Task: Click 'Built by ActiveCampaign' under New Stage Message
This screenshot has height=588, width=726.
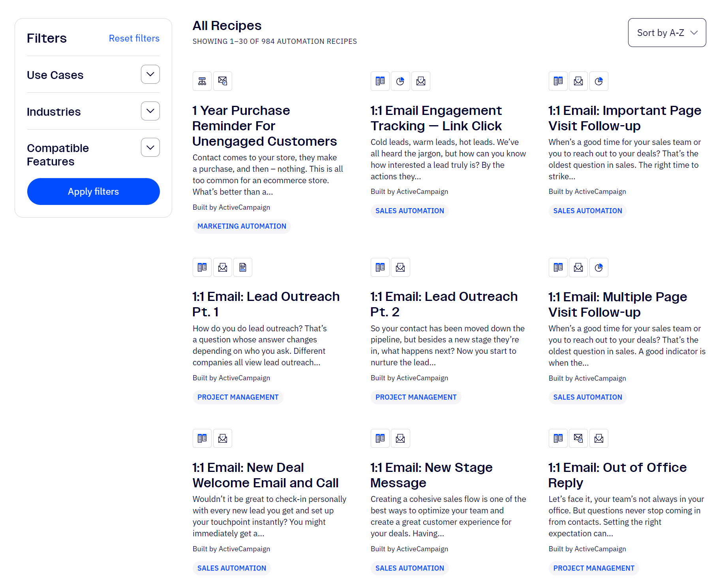Action: click(409, 549)
